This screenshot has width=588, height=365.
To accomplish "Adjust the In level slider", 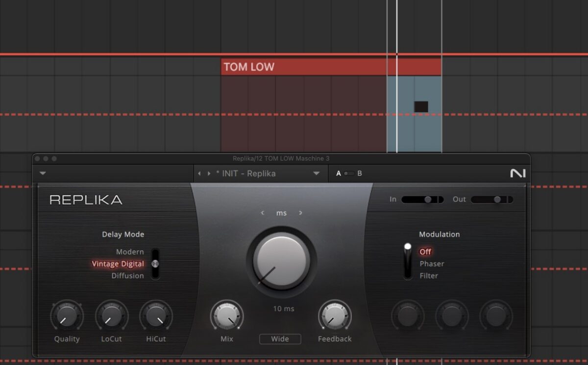I will tap(422, 199).
